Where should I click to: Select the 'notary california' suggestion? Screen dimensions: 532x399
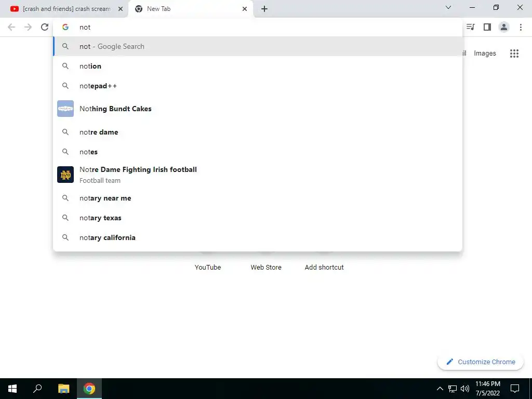tap(258, 237)
